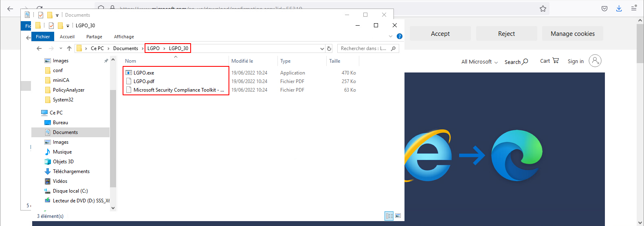644x226 pixels.
Task: Open the Affichage ribbon tab
Action: click(x=124, y=37)
